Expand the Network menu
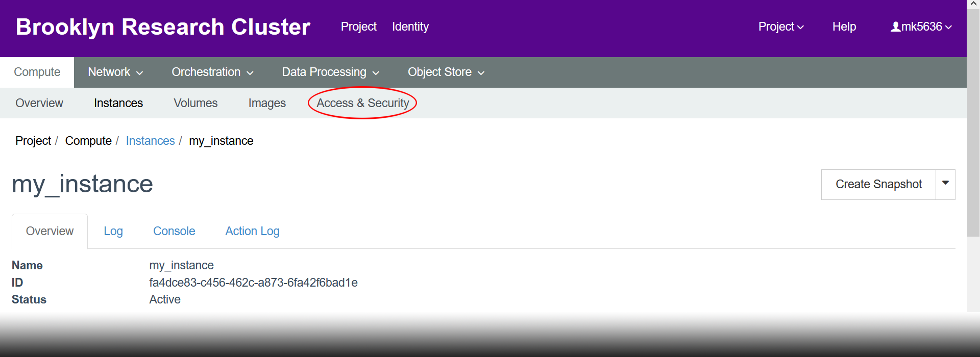Screen dimensions: 980x357 coord(115,72)
